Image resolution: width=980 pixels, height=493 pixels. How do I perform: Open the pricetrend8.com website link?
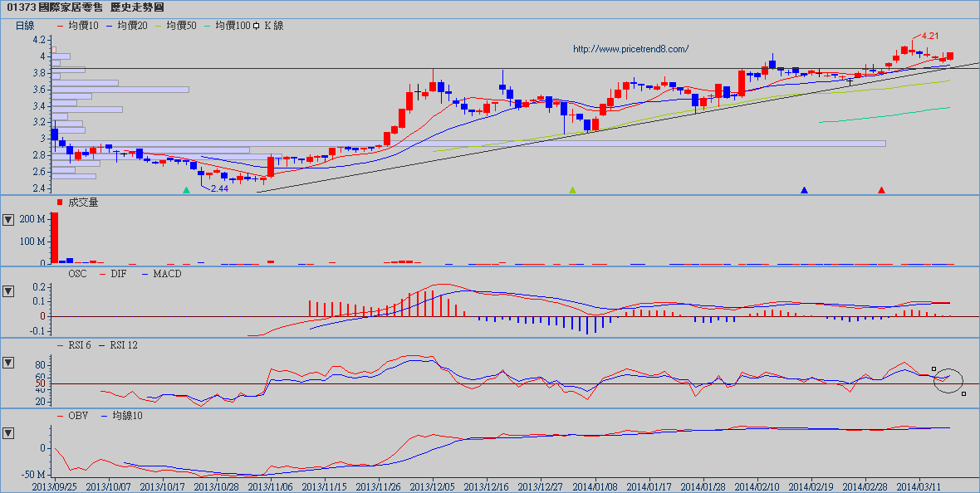tap(630, 49)
